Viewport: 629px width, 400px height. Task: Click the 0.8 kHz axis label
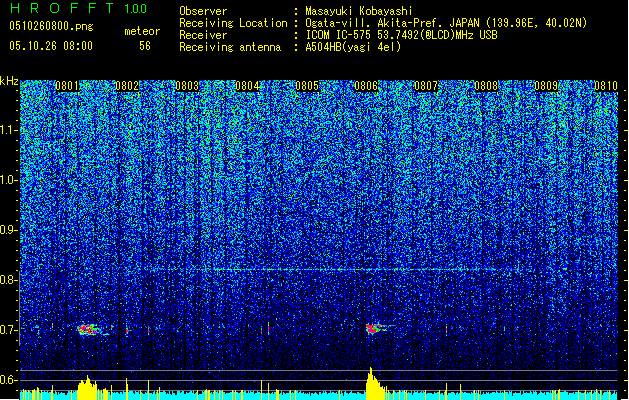pos(8,280)
